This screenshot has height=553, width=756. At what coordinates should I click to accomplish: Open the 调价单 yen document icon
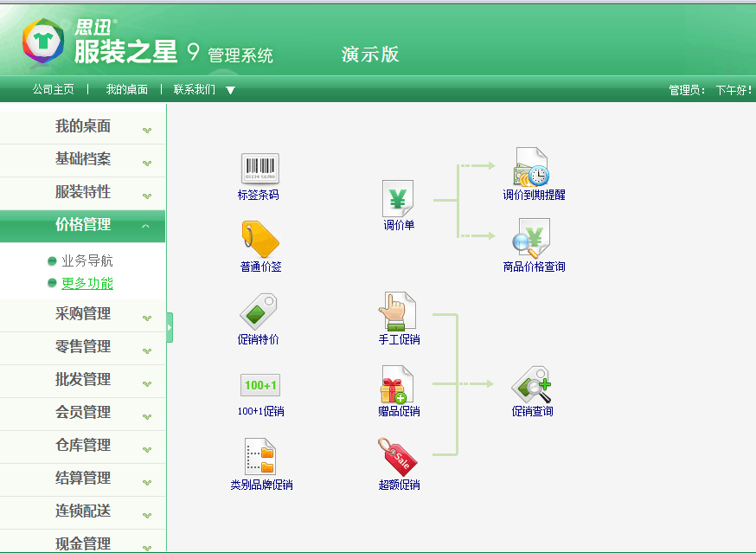click(398, 198)
